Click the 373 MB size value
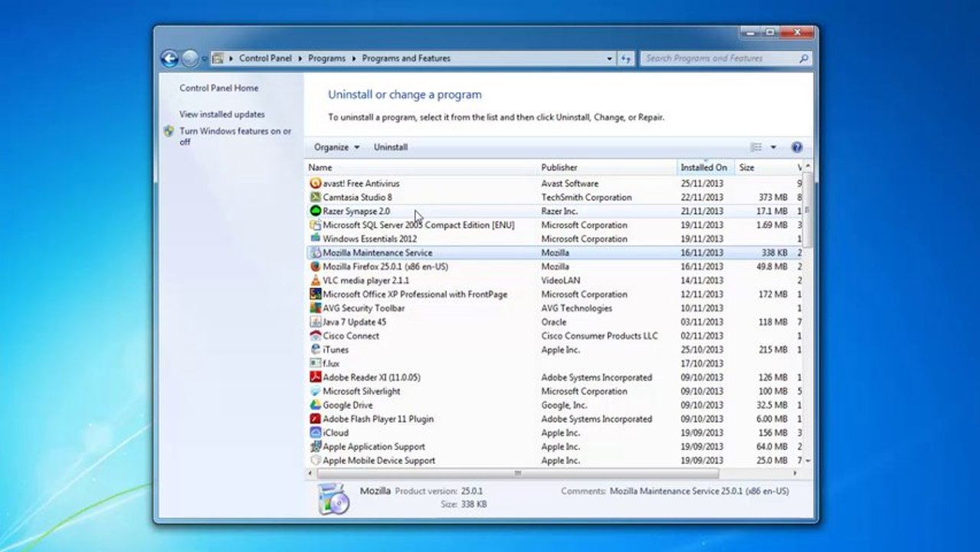The width and height of the screenshot is (980, 552). [773, 197]
